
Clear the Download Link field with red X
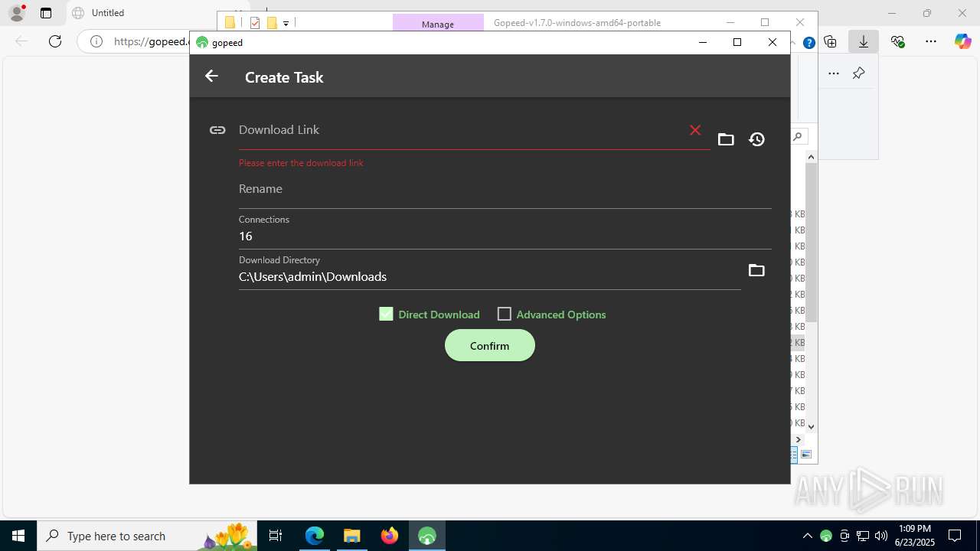(x=695, y=130)
